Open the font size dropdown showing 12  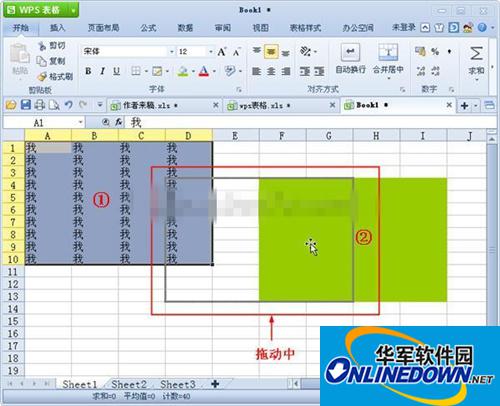pos(195,51)
